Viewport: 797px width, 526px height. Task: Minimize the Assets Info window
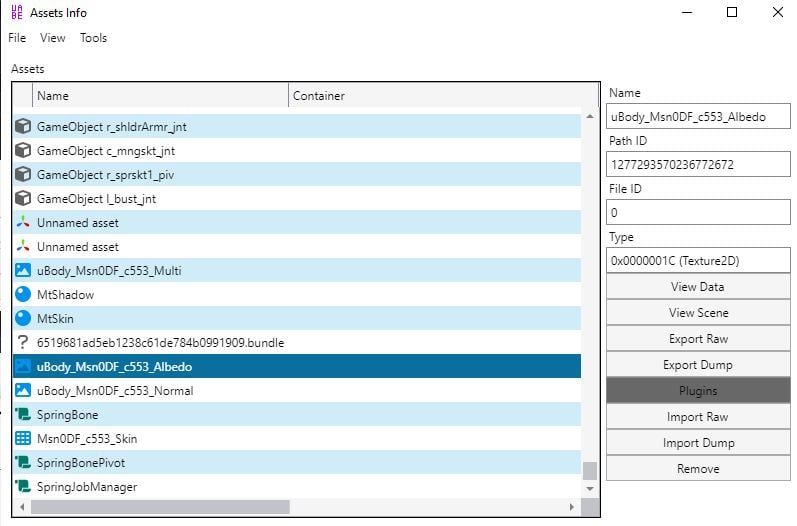point(687,12)
